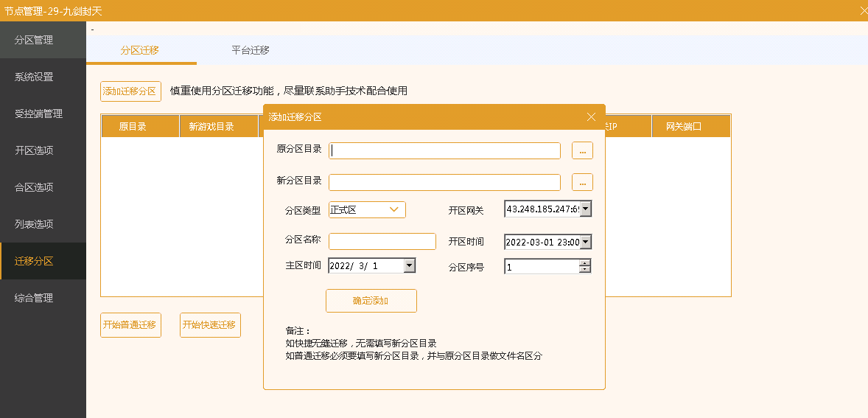Expand the 开区网关 combo box
This screenshot has width=868, height=418.
[x=585, y=209]
